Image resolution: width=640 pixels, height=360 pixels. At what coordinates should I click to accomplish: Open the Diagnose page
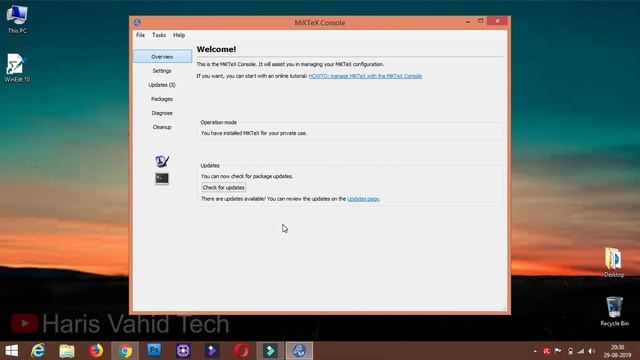point(162,113)
